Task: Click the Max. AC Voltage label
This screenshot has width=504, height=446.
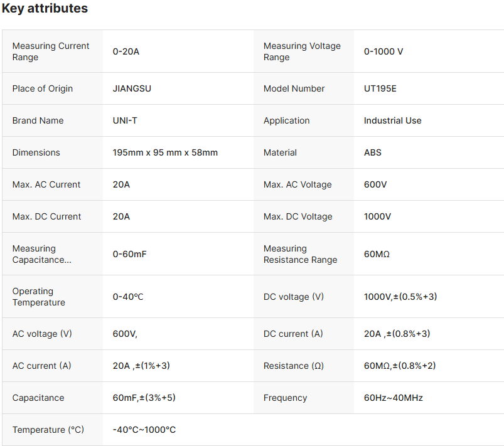Action: click(298, 184)
